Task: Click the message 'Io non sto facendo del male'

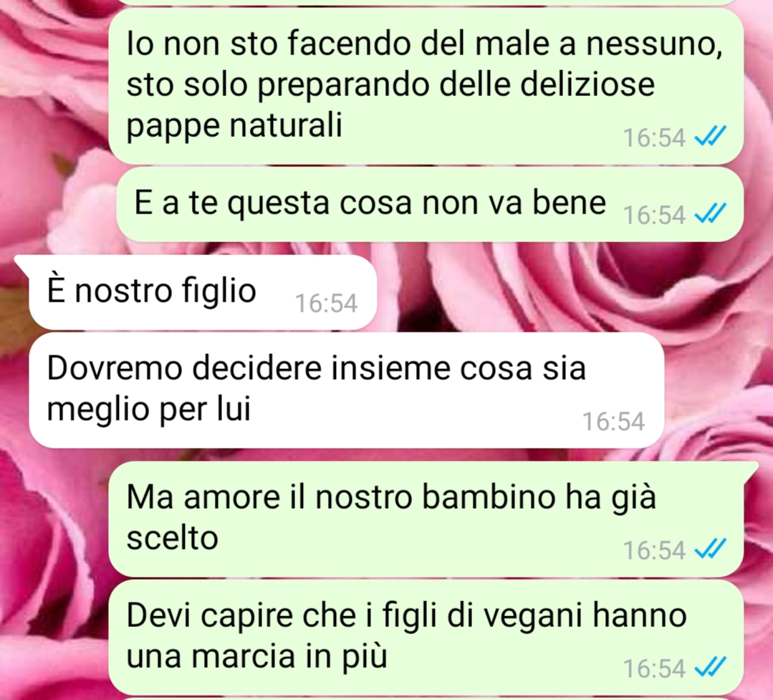Action: 426,85
